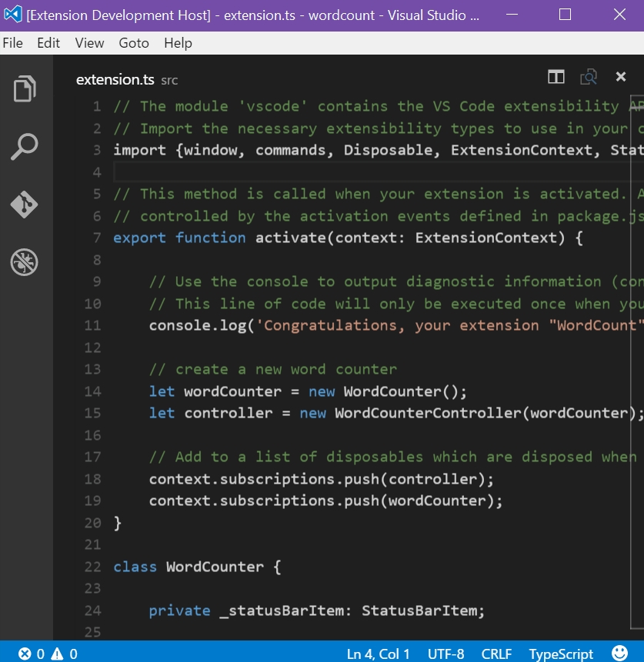Image resolution: width=644 pixels, height=662 pixels.
Task: Switch to the Git source control view
Action: (x=25, y=205)
